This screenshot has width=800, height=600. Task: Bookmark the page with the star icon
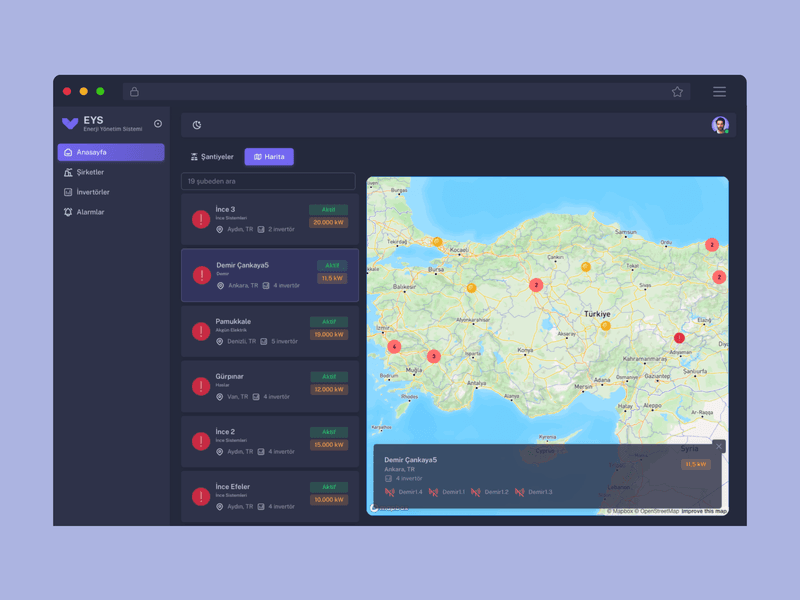(677, 92)
